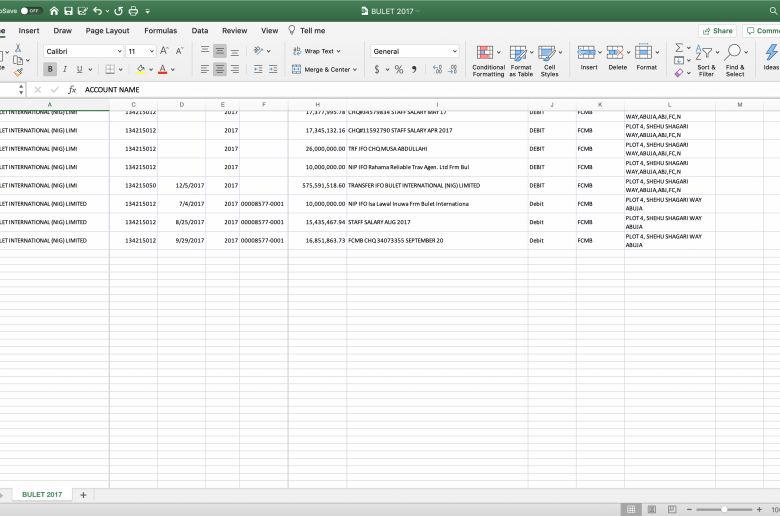
Task: Open Format as Table
Action: 521,60
